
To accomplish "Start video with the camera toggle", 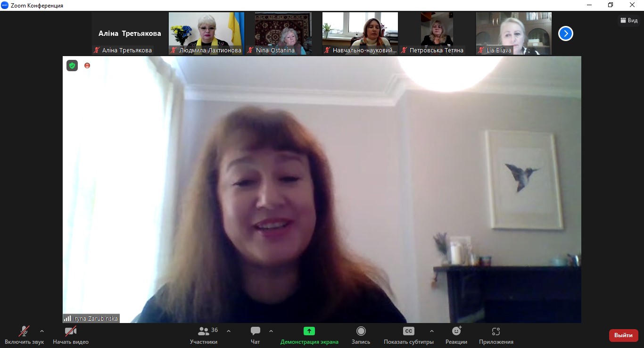I will click(71, 331).
